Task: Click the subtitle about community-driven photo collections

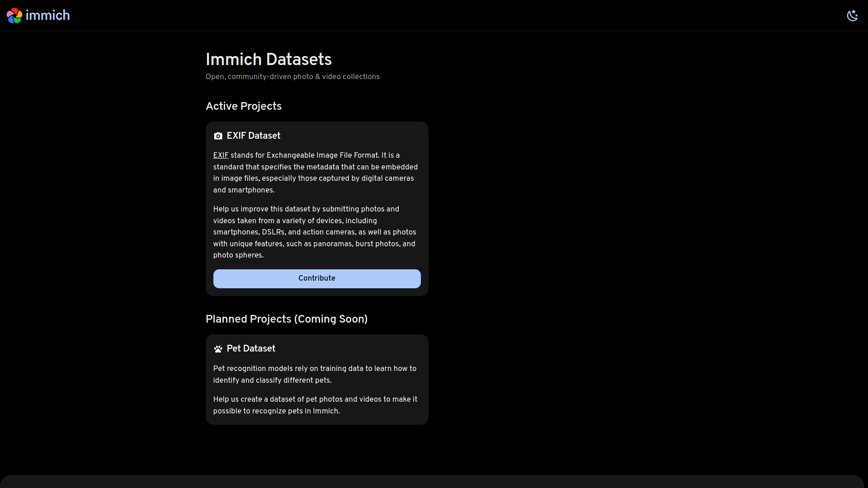Action: tap(292, 77)
